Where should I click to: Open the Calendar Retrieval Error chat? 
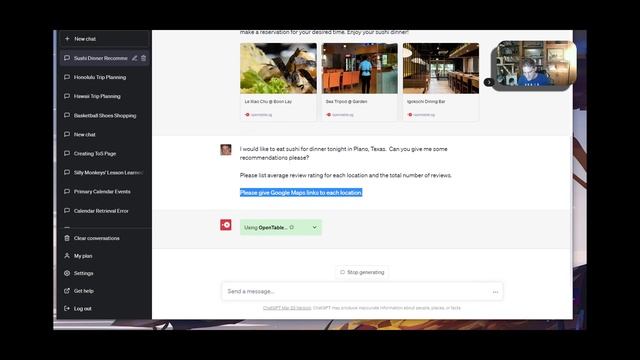pos(104,211)
